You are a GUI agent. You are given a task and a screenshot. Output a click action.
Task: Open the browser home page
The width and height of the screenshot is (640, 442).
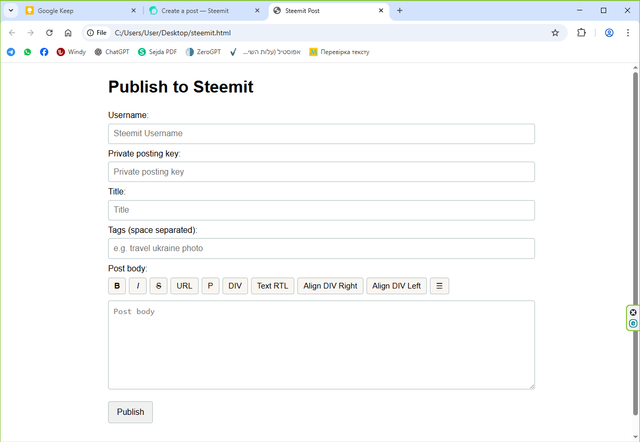(68, 33)
